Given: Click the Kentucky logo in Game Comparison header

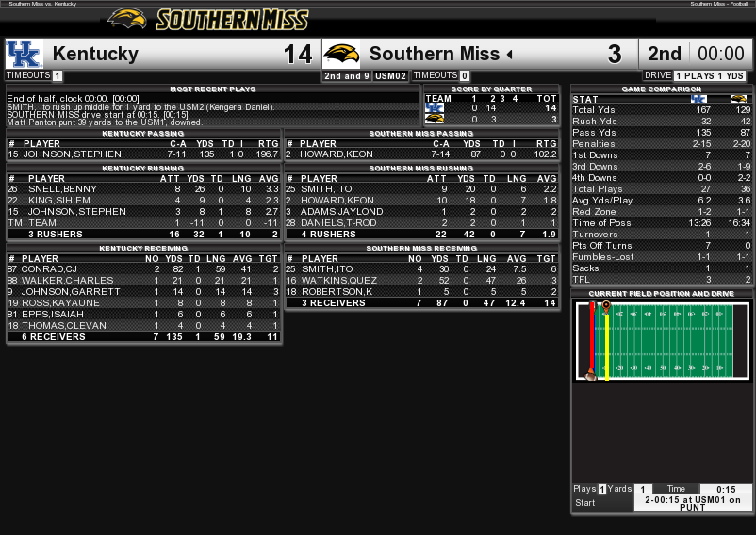Looking at the screenshot, I should (698, 99).
